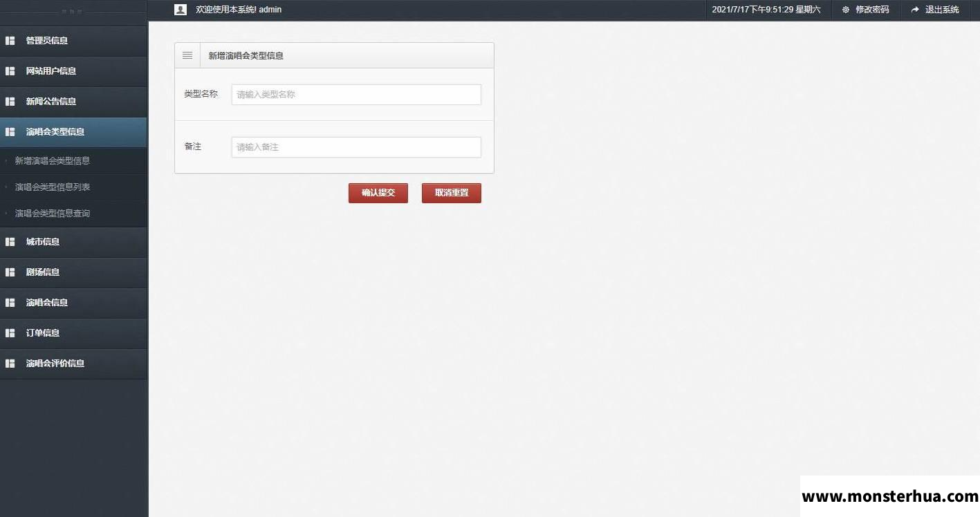
Task: Click the grid icon beside 剧场信息
Action: (10, 272)
